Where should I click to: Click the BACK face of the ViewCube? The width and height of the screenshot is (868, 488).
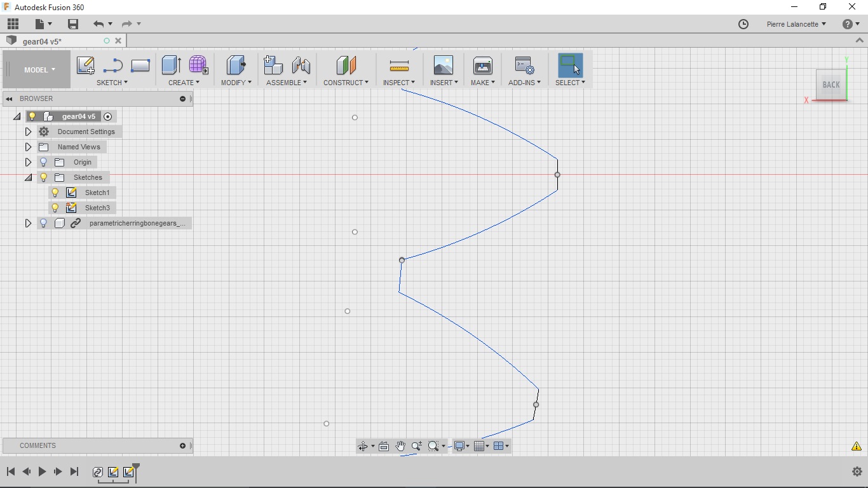point(831,85)
